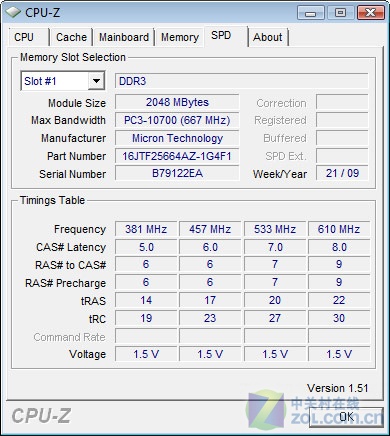Viewport: 390px width, 436px height.
Task: Select the SPD tab
Action: [226, 36]
